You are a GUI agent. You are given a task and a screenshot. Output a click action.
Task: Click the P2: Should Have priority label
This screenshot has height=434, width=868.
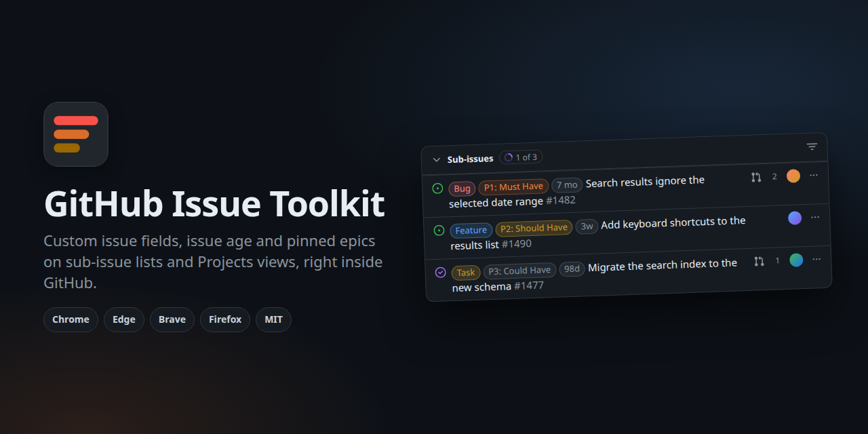[534, 229]
